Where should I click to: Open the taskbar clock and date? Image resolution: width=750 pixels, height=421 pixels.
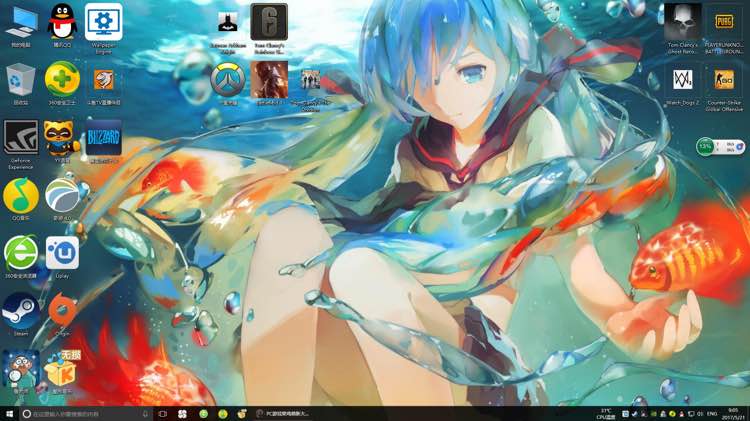click(733, 414)
